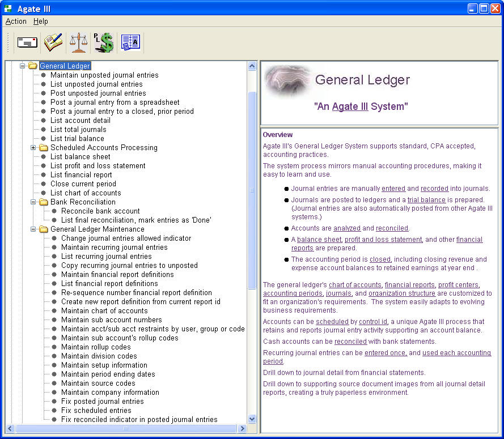Viewport: 504px width, 439px height.
Task: Select 'List chart of accounts'
Action: [86, 193]
